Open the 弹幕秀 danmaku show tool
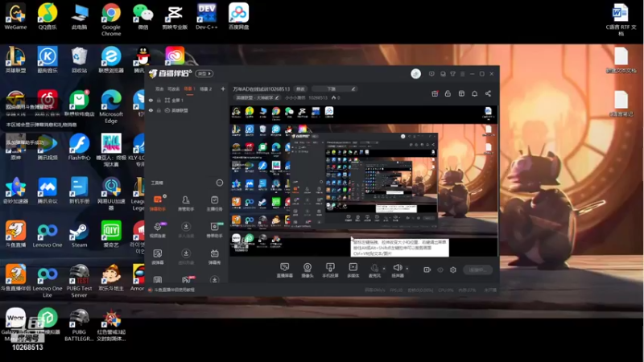The width and height of the screenshot is (644, 362). [214, 257]
